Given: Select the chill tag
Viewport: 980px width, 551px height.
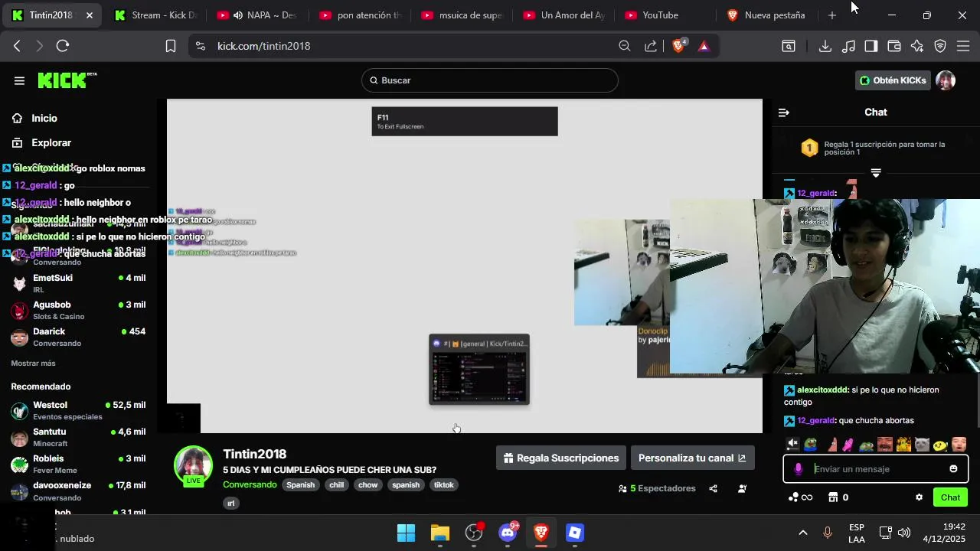Looking at the screenshot, I should click(337, 485).
